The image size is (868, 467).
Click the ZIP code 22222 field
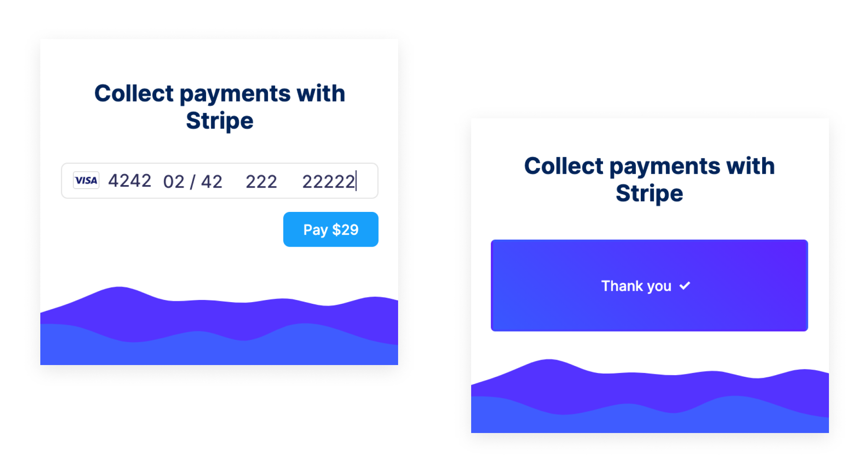coord(328,180)
